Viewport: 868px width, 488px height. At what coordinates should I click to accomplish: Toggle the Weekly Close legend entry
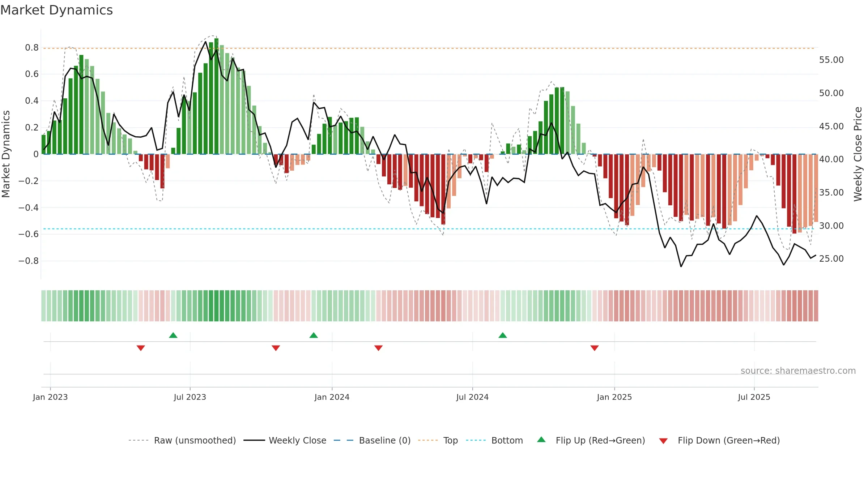(x=285, y=440)
